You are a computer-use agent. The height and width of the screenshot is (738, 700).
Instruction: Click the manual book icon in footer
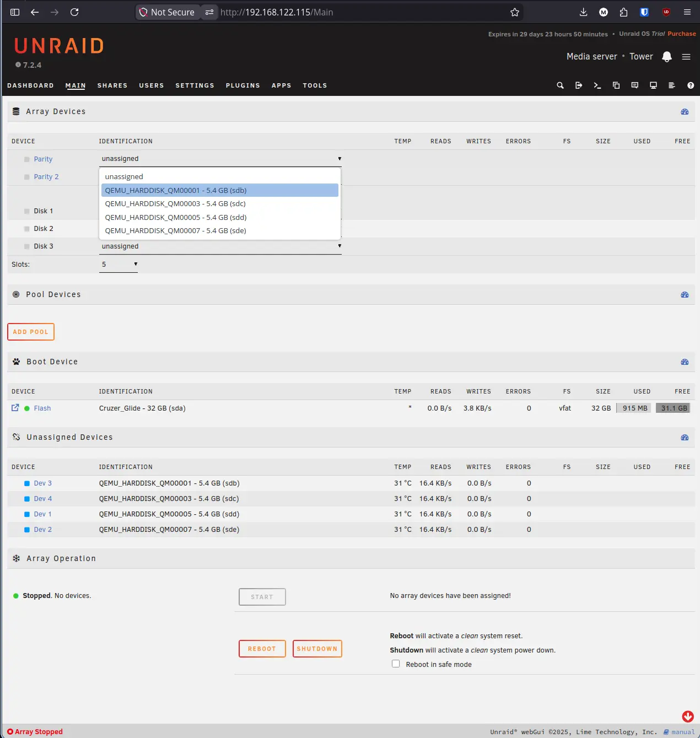coord(666,732)
